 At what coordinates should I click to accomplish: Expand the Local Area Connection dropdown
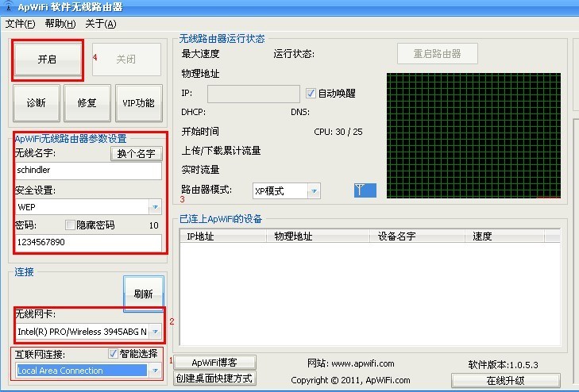pyautogui.click(x=156, y=371)
